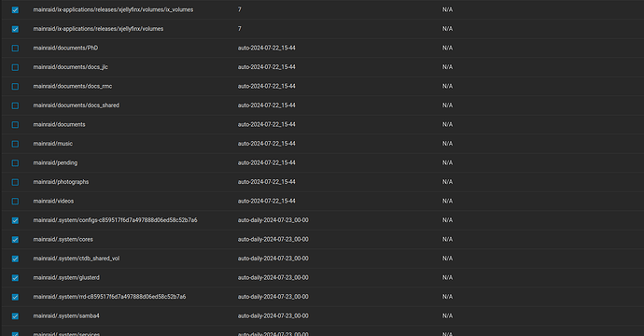Image resolution: width=644 pixels, height=336 pixels.
Task: Uncheck the mainraid/.system/cores checkbox
Action: (15, 240)
